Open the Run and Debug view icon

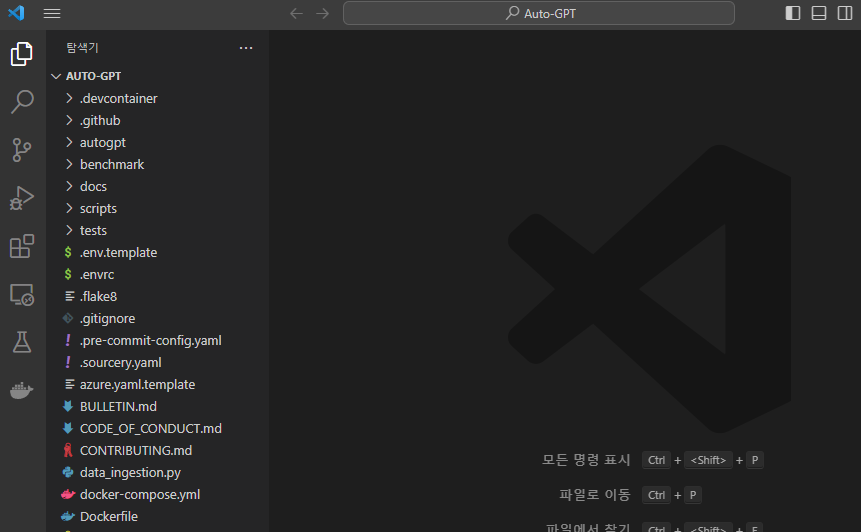click(22, 198)
